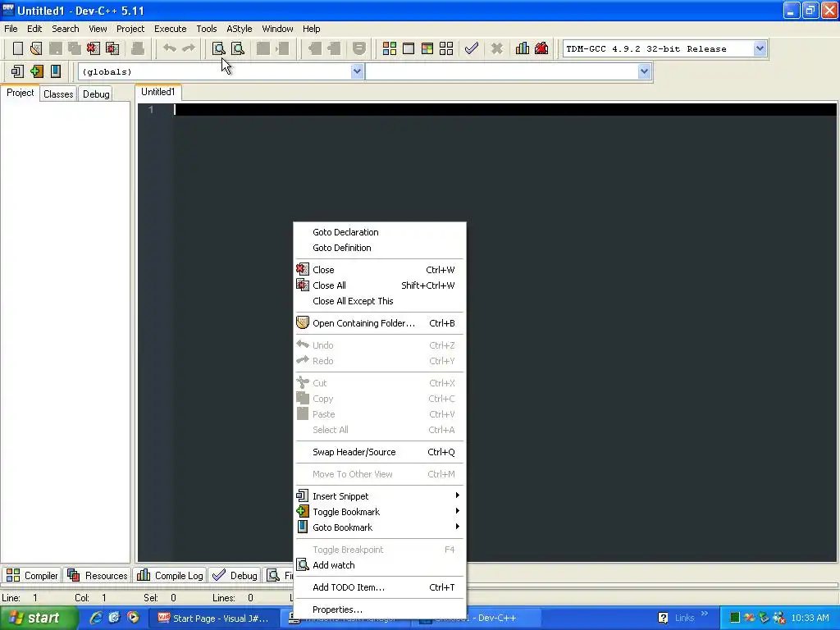Open the AStyle menu
The height and width of the screenshot is (630, 840).
pyautogui.click(x=239, y=29)
